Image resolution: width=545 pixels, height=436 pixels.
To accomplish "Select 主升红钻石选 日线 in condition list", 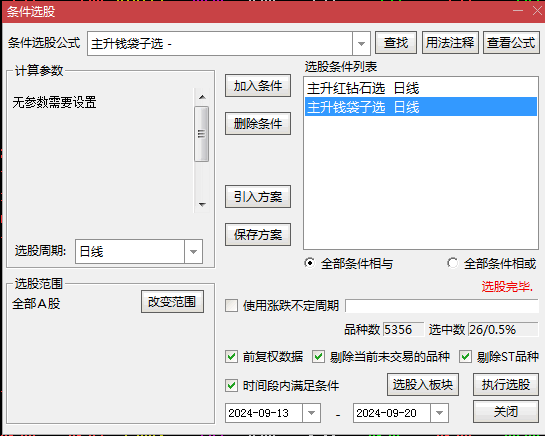I will point(421,88).
